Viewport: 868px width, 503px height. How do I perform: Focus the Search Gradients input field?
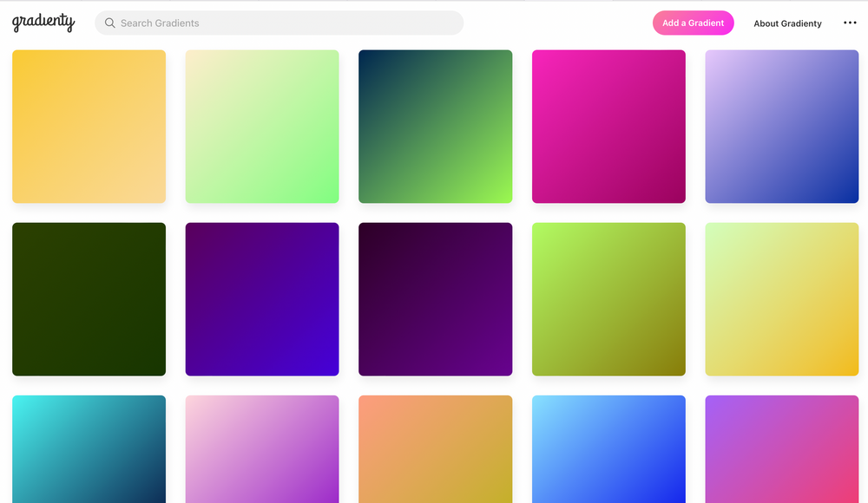tap(286, 23)
